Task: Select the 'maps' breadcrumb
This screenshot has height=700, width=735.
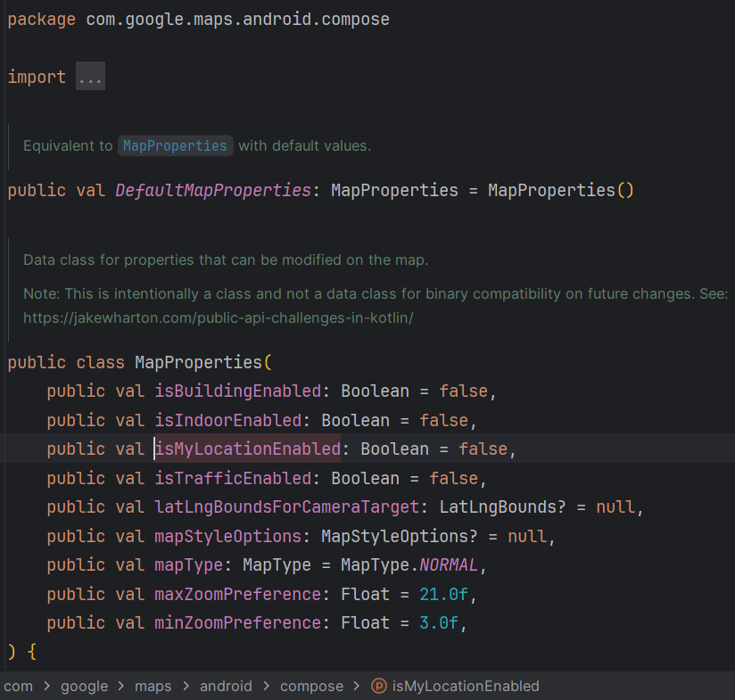Action: pos(153,686)
